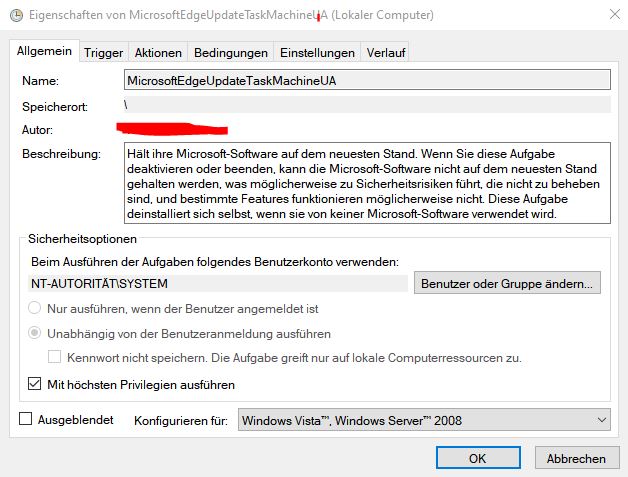Click Abbrechen to cancel
The width and height of the screenshot is (628, 477).
(x=577, y=458)
